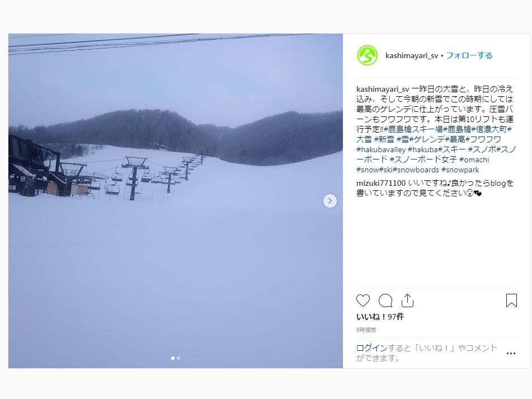Save post with bookmark icon
The height and width of the screenshot is (399, 532).
point(511,301)
